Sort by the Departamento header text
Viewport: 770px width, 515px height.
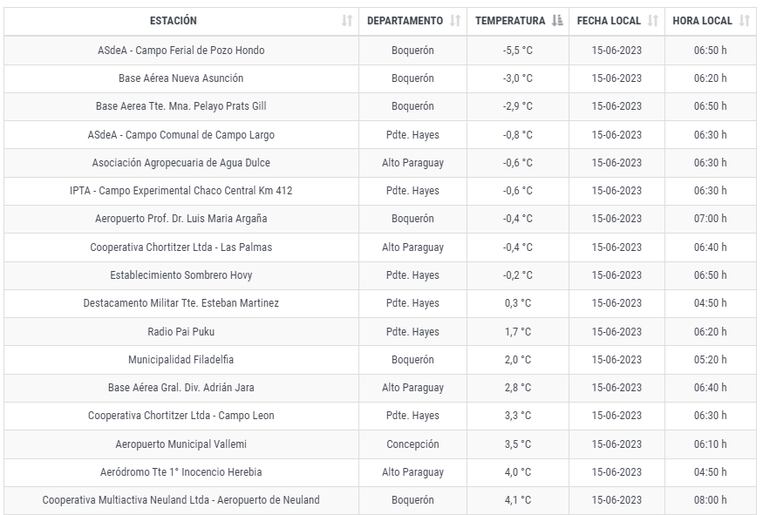[x=405, y=21]
